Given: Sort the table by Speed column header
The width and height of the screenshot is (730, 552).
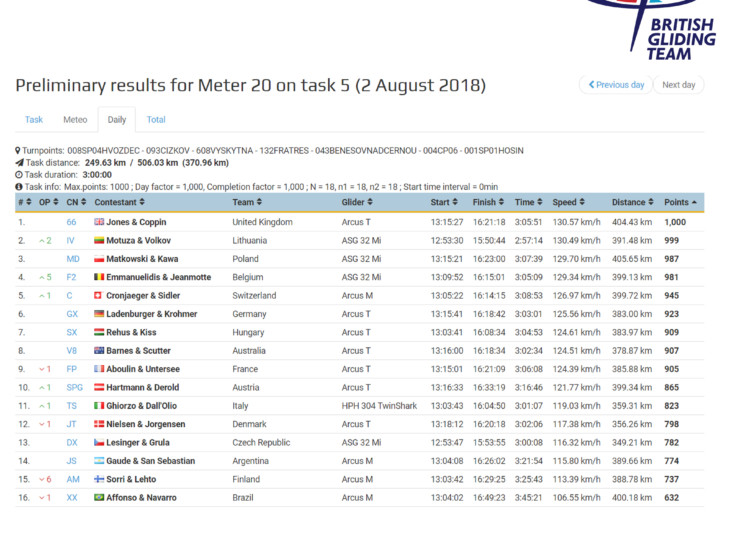Looking at the screenshot, I should (566, 203).
